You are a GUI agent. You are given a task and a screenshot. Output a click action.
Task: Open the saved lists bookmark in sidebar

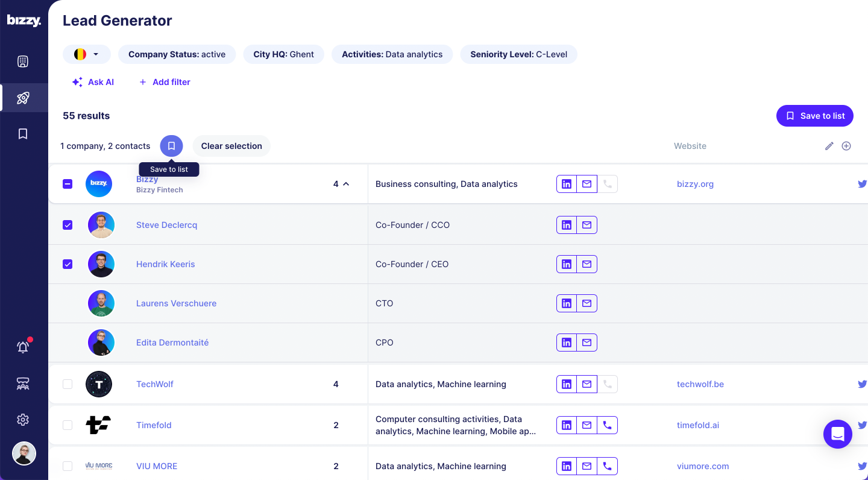pyautogui.click(x=23, y=134)
